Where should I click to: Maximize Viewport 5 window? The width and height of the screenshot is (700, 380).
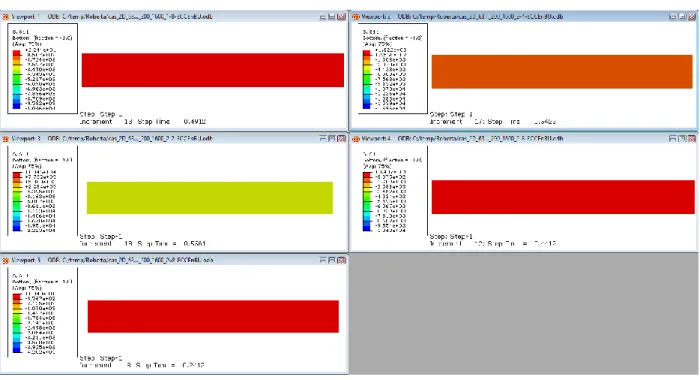[332, 260]
